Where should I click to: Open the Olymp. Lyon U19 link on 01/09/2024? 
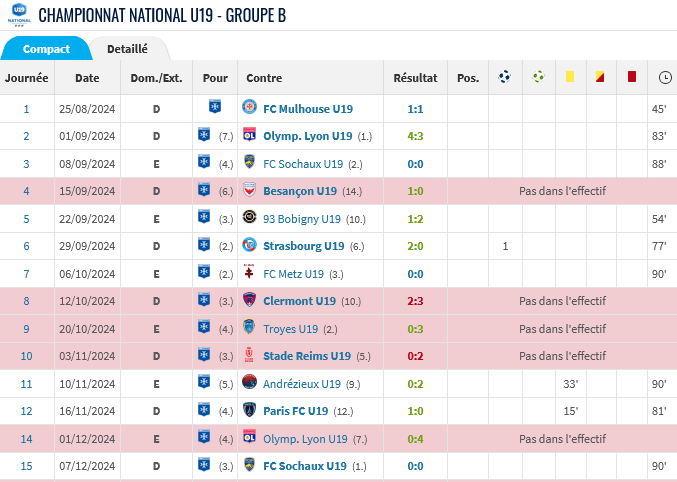coord(307,136)
